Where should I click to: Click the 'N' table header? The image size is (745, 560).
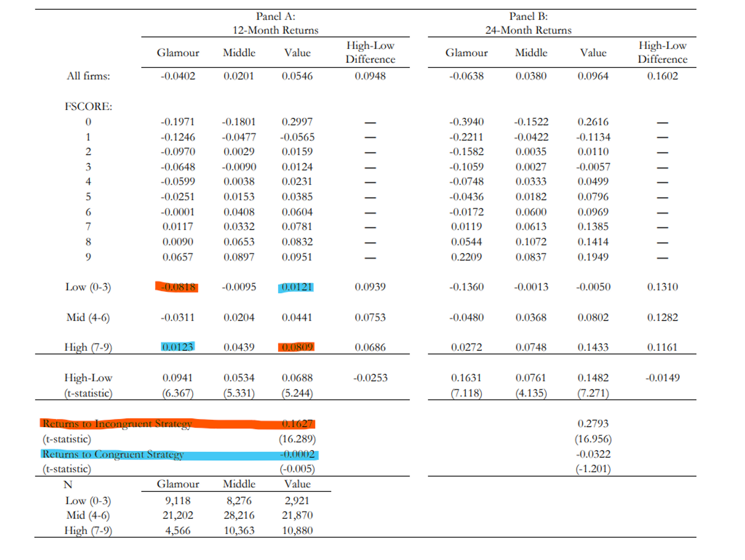68,484
